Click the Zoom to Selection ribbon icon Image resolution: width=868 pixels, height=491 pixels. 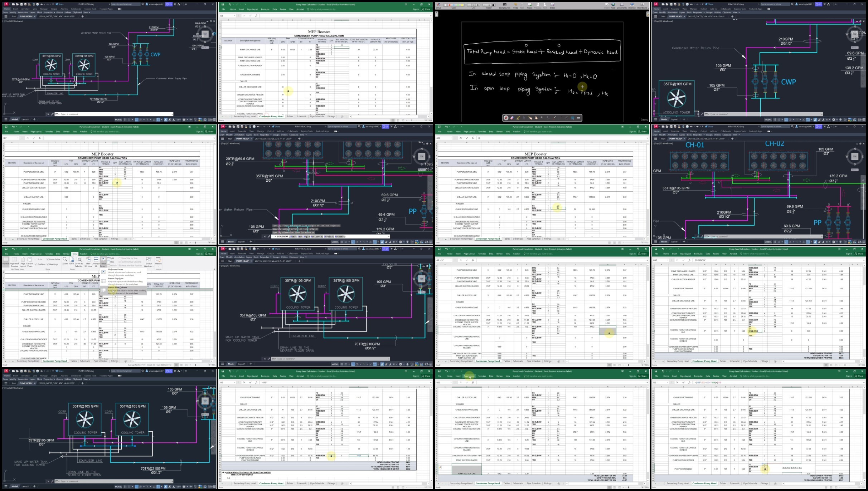79,262
